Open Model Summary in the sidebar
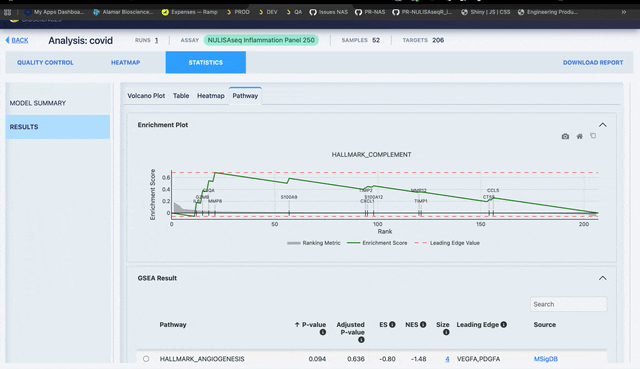The image size is (640, 369). pyautogui.click(x=58, y=103)
